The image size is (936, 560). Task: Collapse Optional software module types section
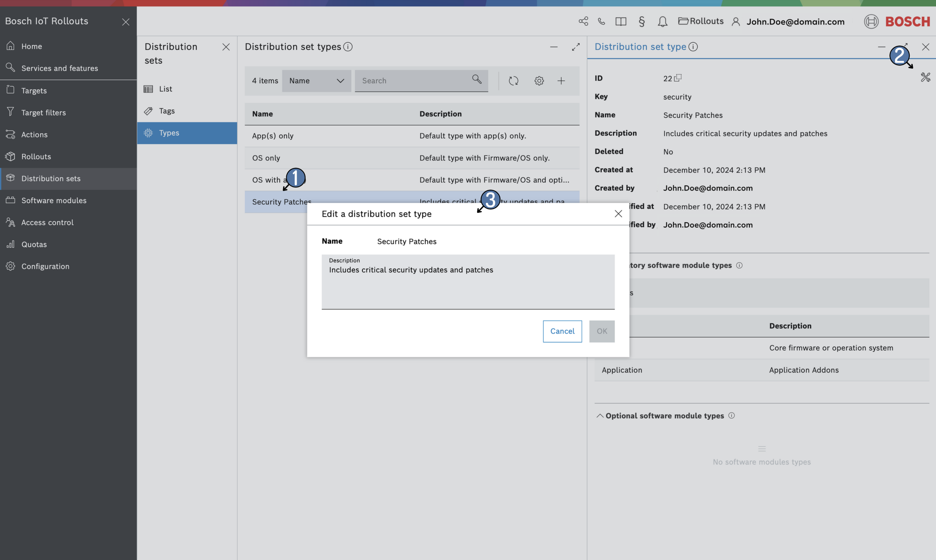click(600, 416)
